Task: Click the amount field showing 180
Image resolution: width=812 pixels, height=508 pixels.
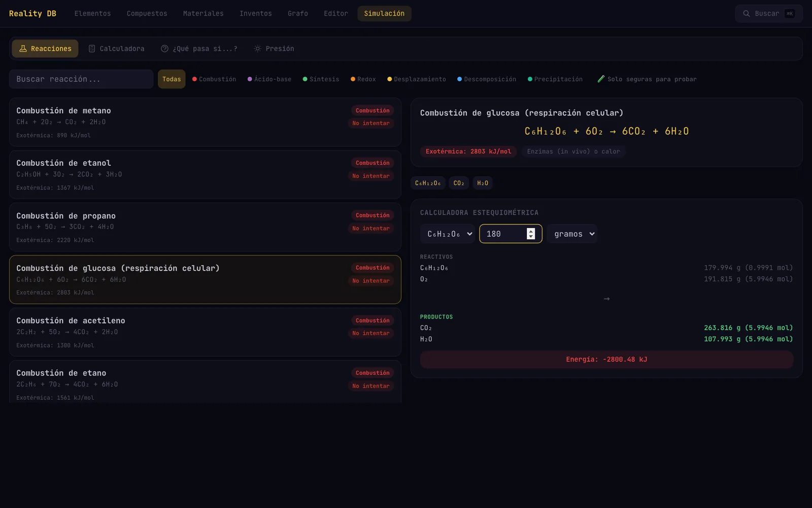Action: [511, 234]
